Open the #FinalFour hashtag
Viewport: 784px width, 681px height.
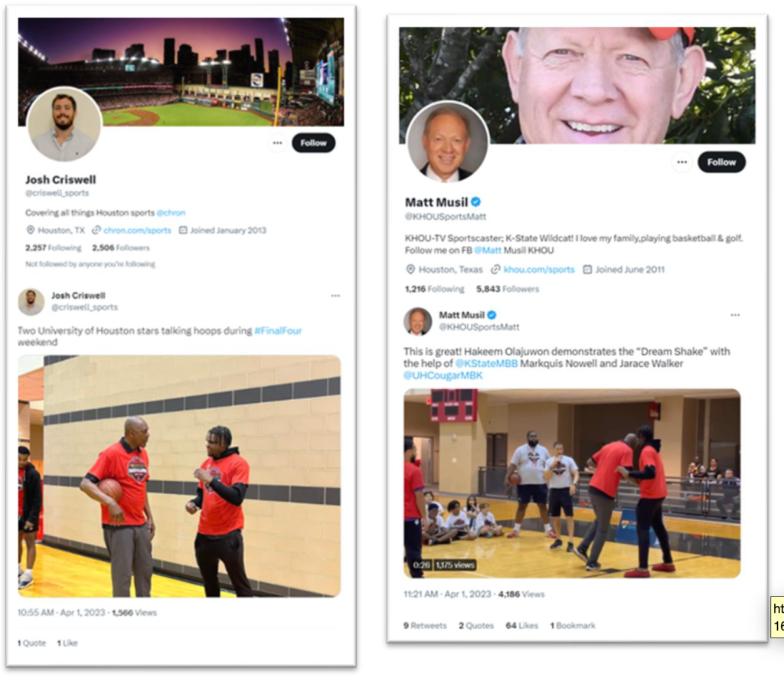[x=278, y=331]
